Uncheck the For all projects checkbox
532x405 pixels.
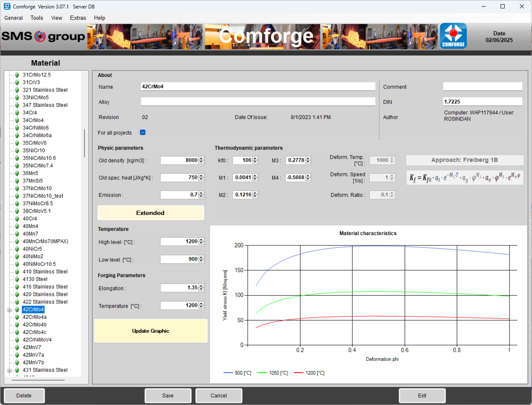143,133
